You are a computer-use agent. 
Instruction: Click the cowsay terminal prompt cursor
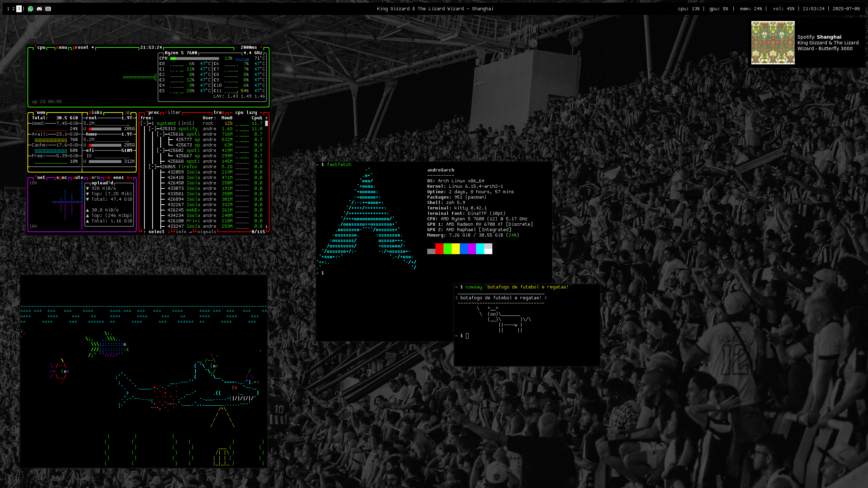click(467, 336)
